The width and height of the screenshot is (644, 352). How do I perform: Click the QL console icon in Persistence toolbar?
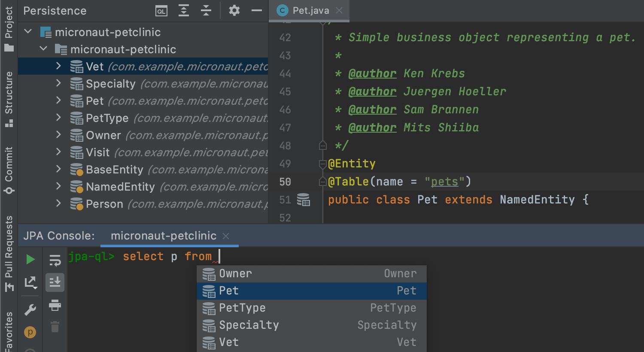click(x=161, y=11)
